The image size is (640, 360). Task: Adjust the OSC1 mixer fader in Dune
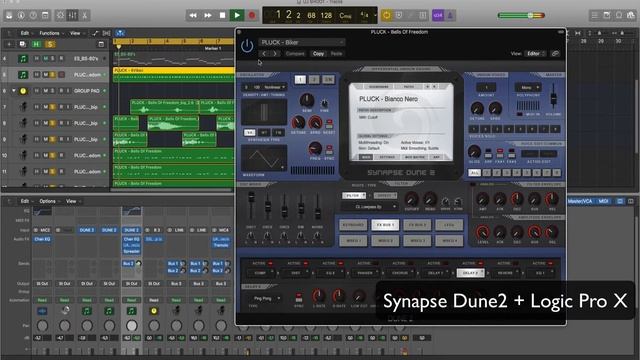click(251, 206)
